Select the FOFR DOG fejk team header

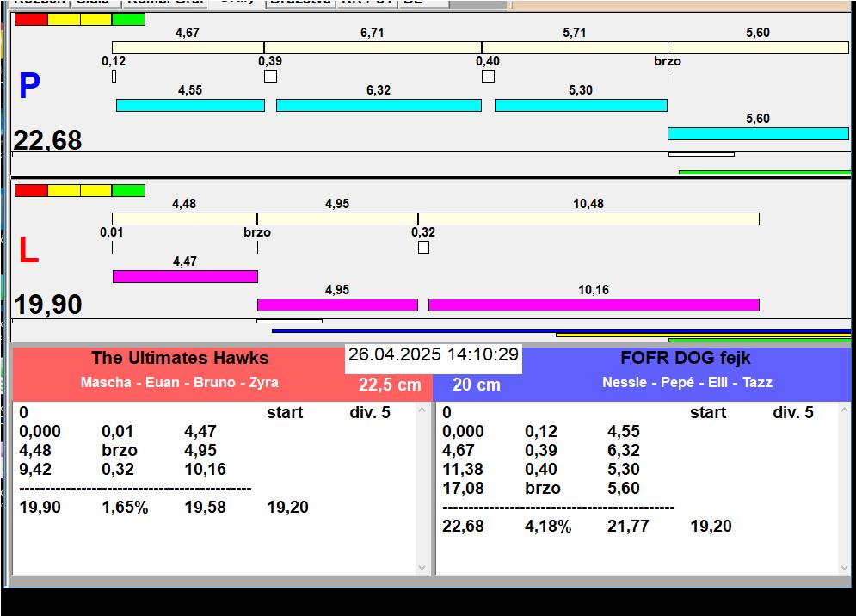[686, 359]
